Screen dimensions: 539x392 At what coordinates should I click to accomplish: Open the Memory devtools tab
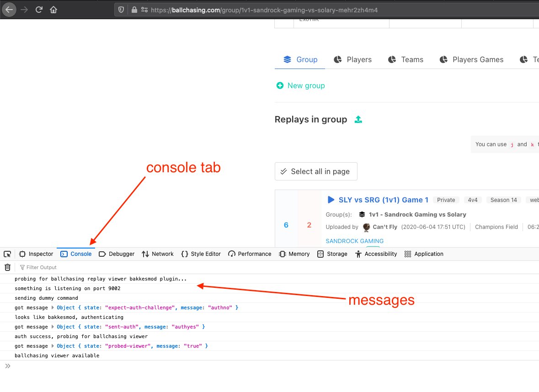(x=294, y=254)
